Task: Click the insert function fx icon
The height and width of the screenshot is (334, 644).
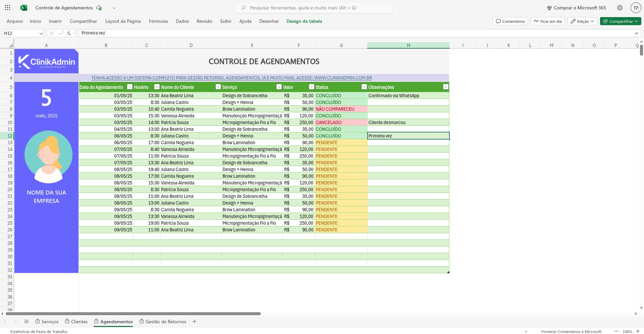Action: (69, 33)
